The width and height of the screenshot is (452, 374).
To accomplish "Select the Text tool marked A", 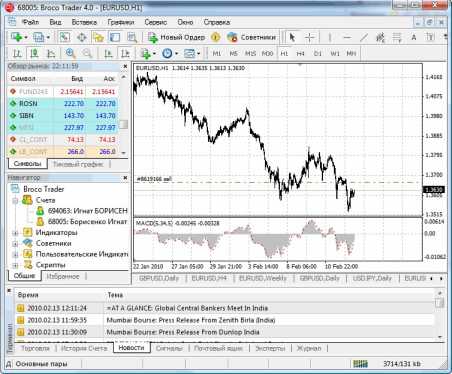I will click(414, 37).
